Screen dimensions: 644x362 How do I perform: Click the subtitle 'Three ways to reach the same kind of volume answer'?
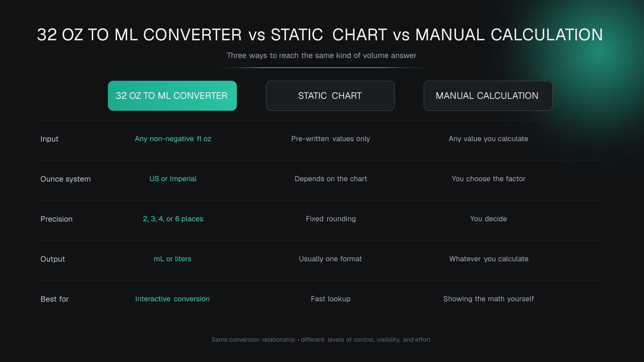(322, 56)
